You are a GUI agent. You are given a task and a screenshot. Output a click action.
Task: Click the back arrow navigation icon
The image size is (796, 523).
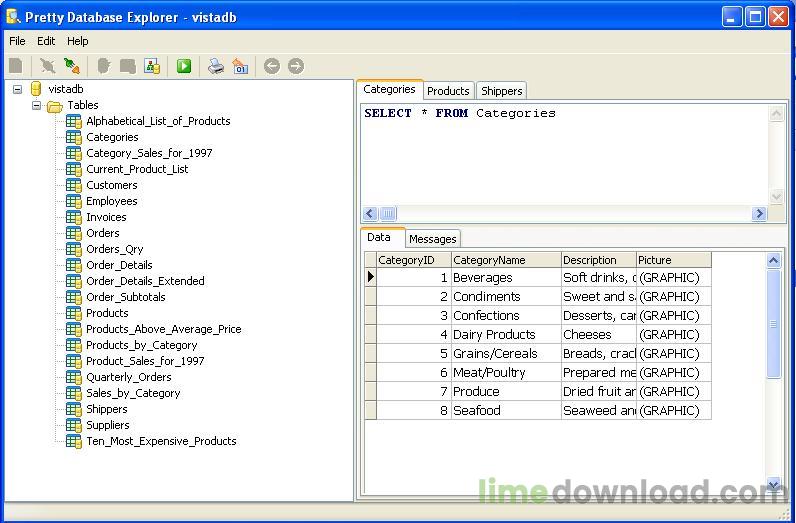click(271, 66)
